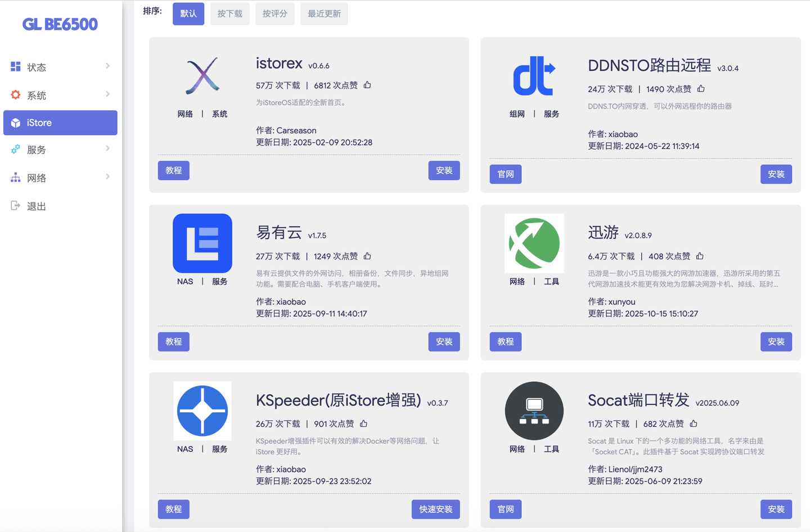Screen dimensions: 810x532
Task: Like istorex with the thumbs-up icon
Action: pos(367,85)
